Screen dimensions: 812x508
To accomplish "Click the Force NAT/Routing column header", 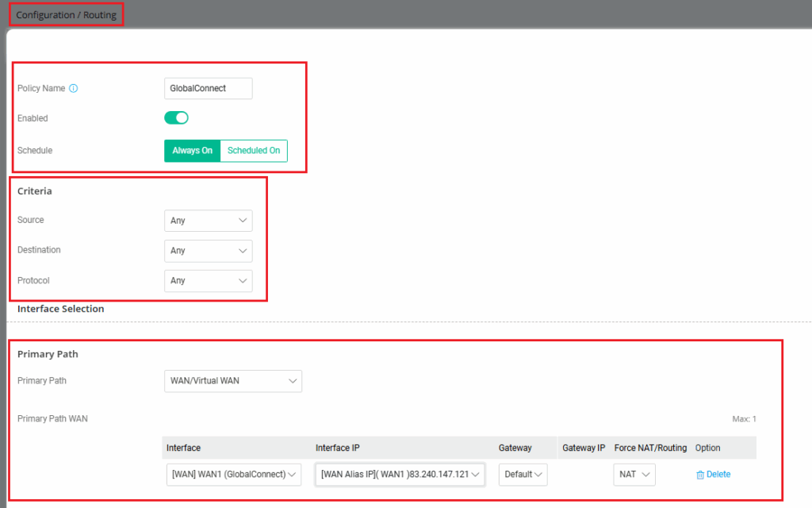I will tap(650, 448).
